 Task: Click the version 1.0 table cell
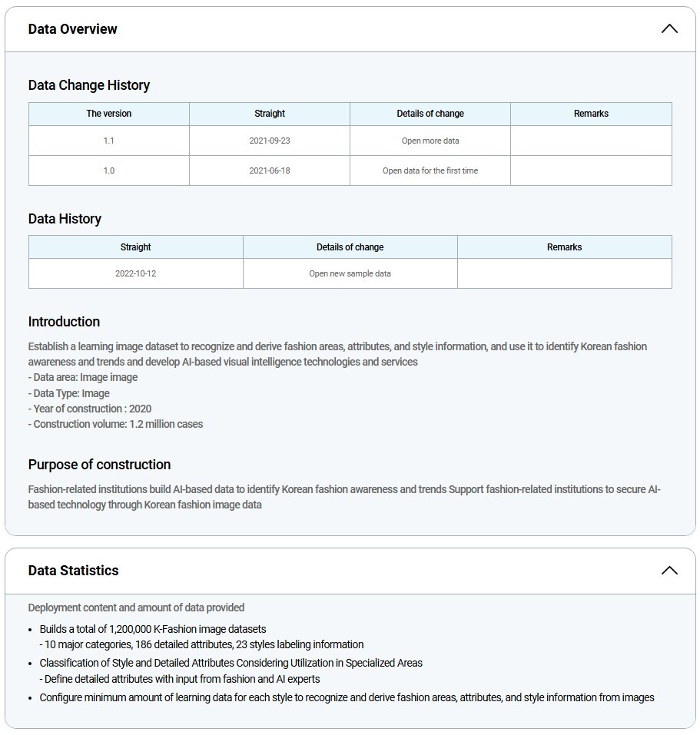pos(109,171)
